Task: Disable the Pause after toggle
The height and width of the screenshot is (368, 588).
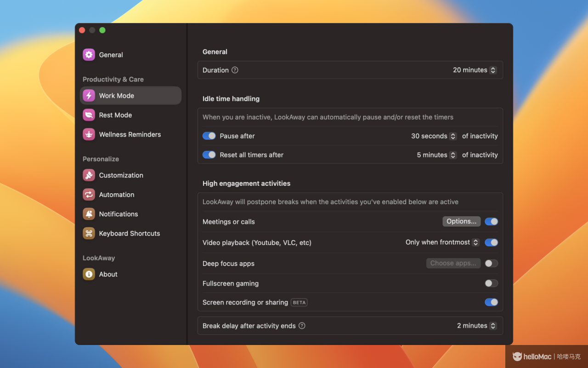Action: (209, 136)
